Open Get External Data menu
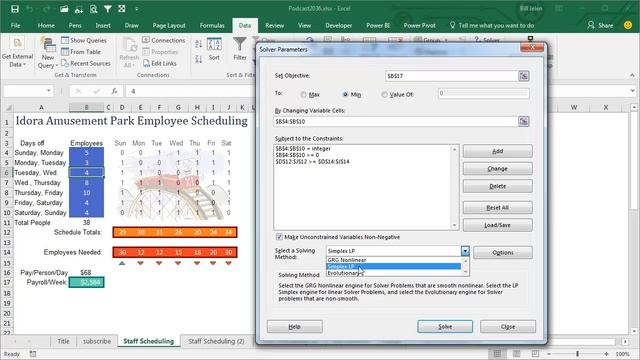Viewport: 640px width, 360px height. [17, 53]
